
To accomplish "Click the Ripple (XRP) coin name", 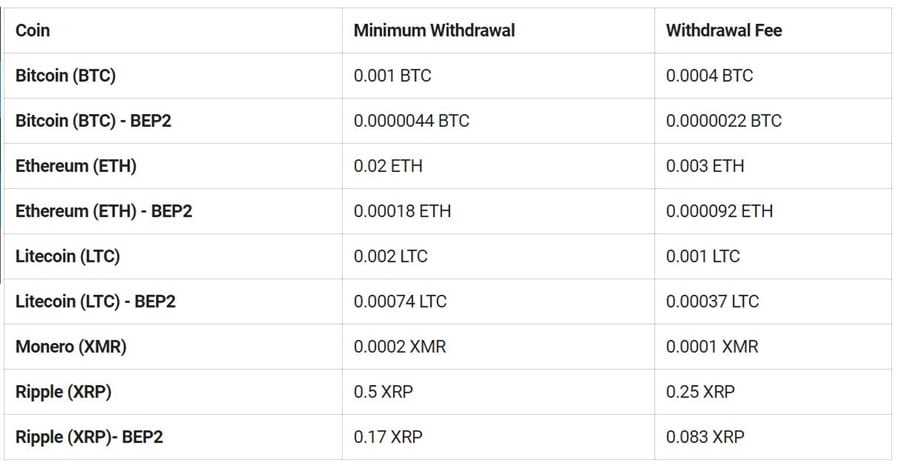I will pos(63,392).
